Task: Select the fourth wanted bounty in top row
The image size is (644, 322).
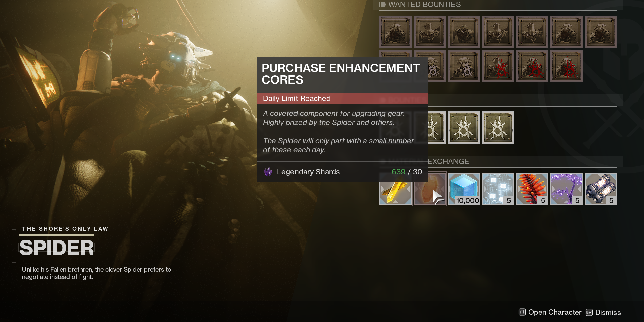Action: (498, 32)
